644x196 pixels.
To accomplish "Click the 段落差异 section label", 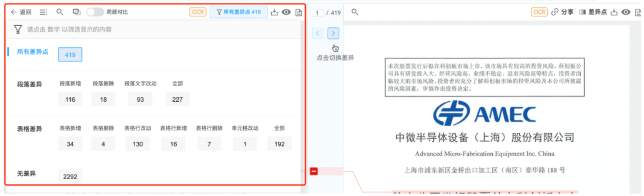I will [x=30, y=85].
